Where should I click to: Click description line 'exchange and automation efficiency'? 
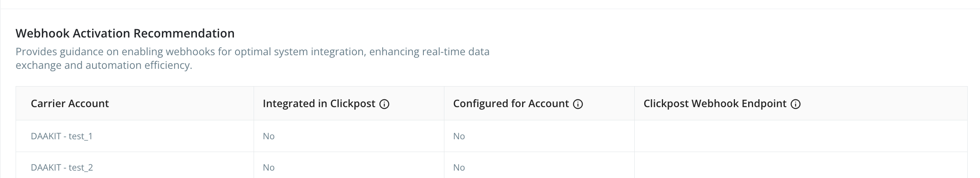pyautogui.click(x=104, y=66)
